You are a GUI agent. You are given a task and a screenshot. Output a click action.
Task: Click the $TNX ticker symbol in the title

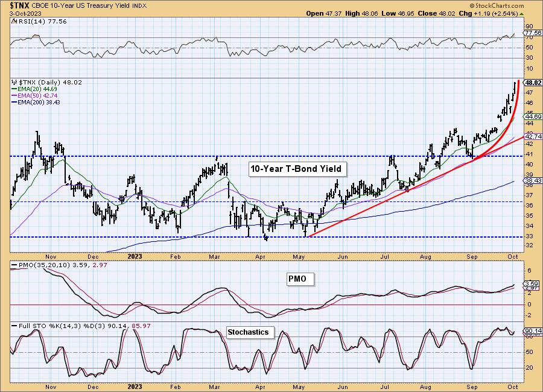[20, 5]
